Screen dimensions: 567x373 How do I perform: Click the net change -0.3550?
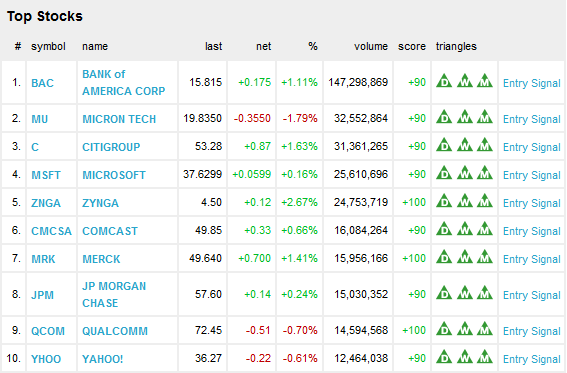point(252,118)
